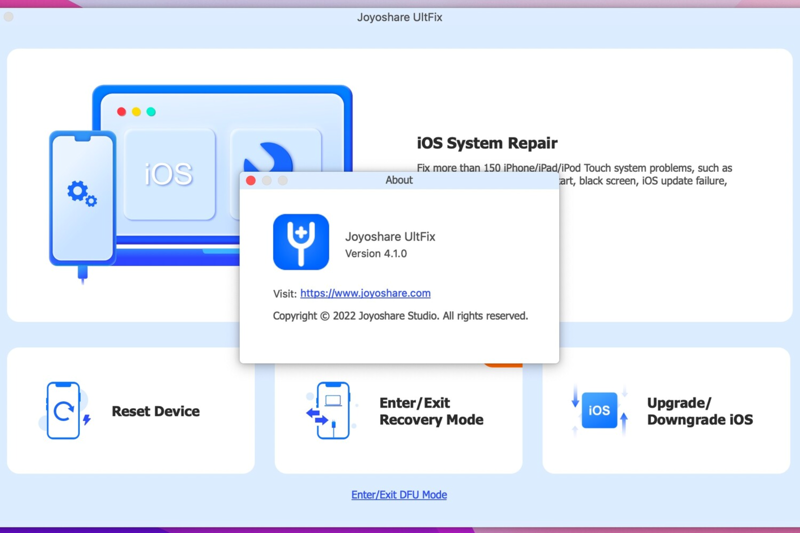Click the Enter/Exit DFU Mode link
Viewport: 800px width, 533px height.
click(399, 495)
